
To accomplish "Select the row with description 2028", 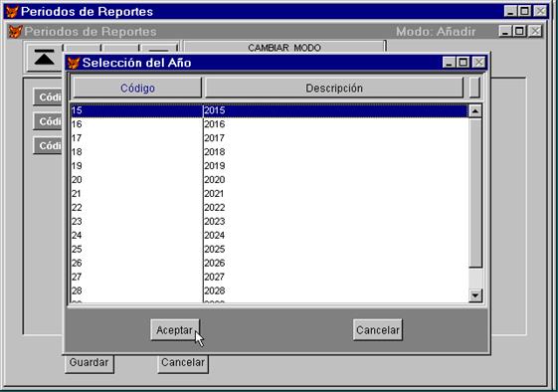I will (270, 291).
